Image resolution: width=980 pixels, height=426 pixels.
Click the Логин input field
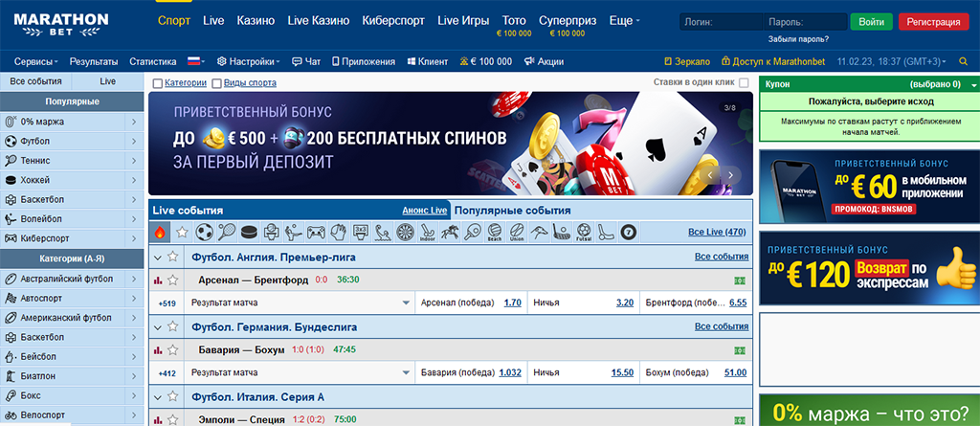coord(722,22)
